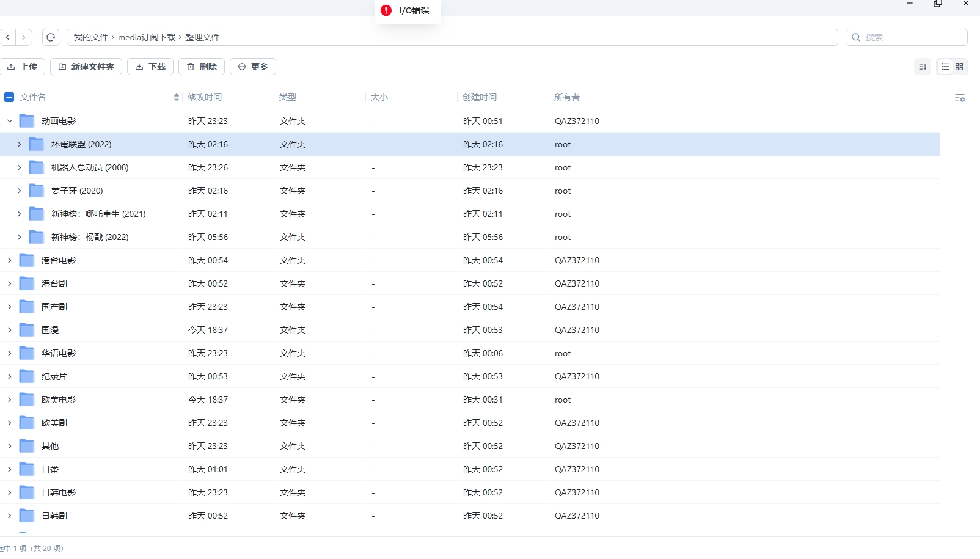The height and width of the screenshot is (559, 980).
Task: Select the 港台剧 folder icon
Action: click(x=27, y=283)
